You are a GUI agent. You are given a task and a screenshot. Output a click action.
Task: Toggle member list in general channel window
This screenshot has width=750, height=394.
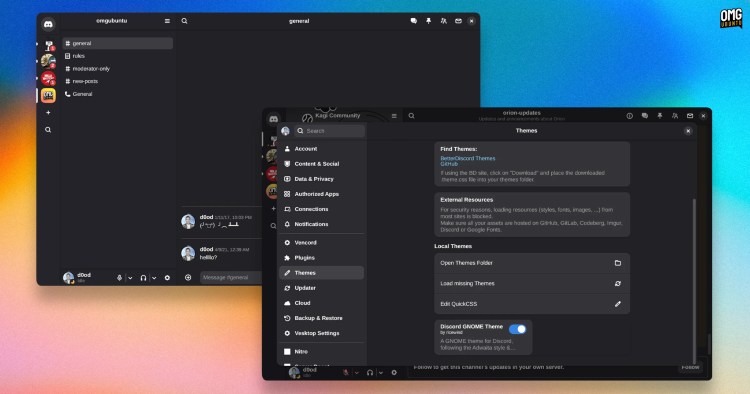coord(443,21)
